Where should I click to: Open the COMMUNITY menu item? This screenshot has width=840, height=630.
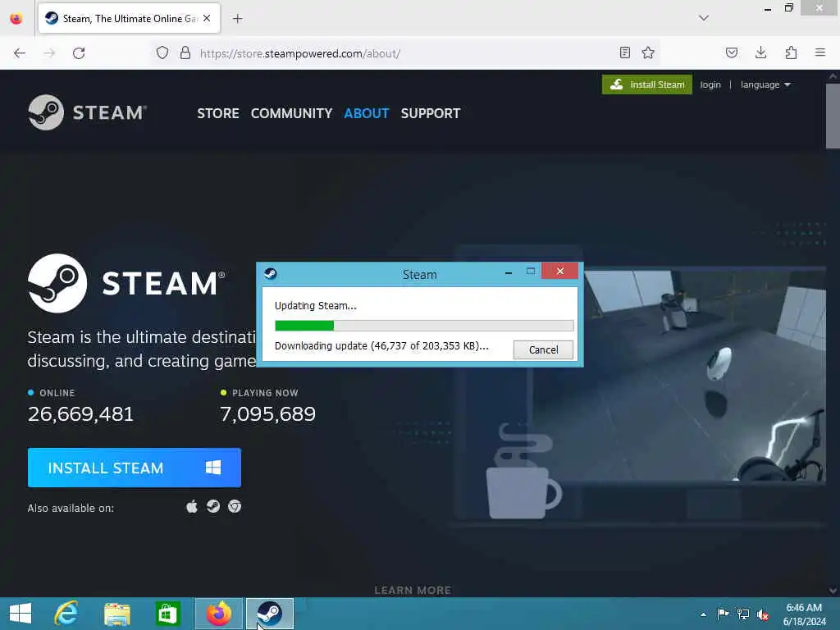(x=291, y=113)
